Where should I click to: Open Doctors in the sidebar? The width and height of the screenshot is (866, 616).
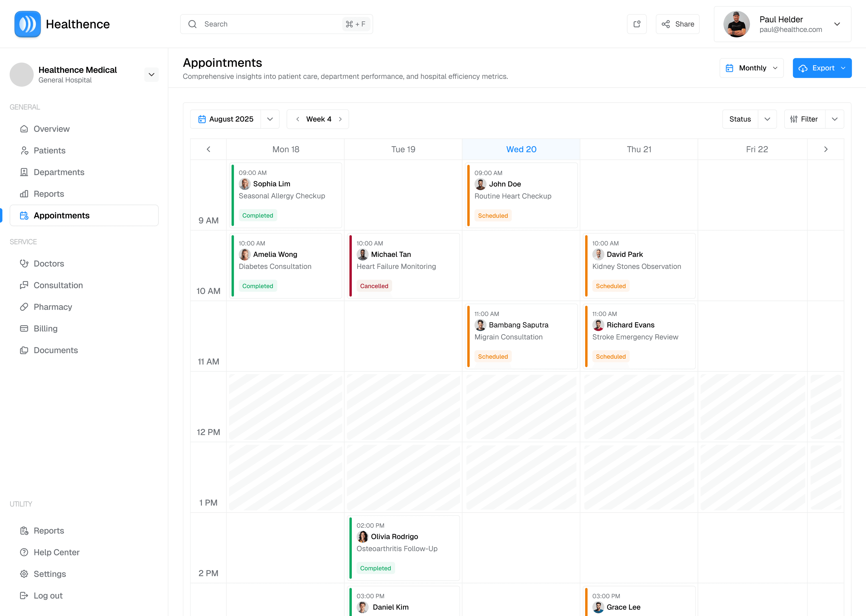pos(84,264)
